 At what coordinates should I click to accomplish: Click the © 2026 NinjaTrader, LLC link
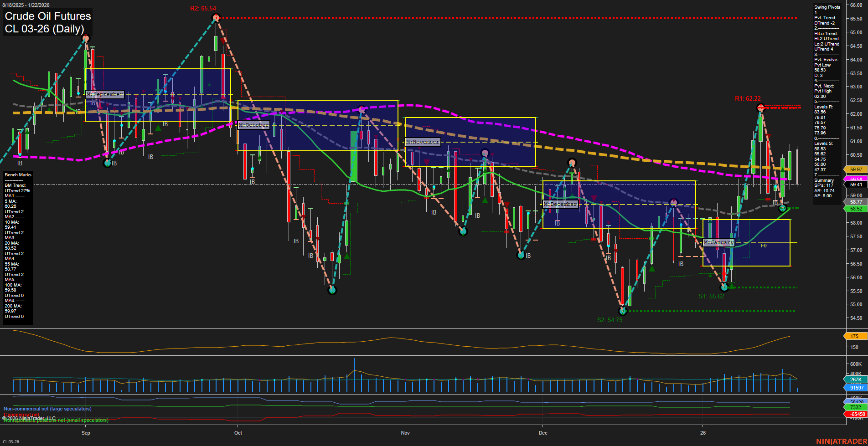[x=29, y=418]
